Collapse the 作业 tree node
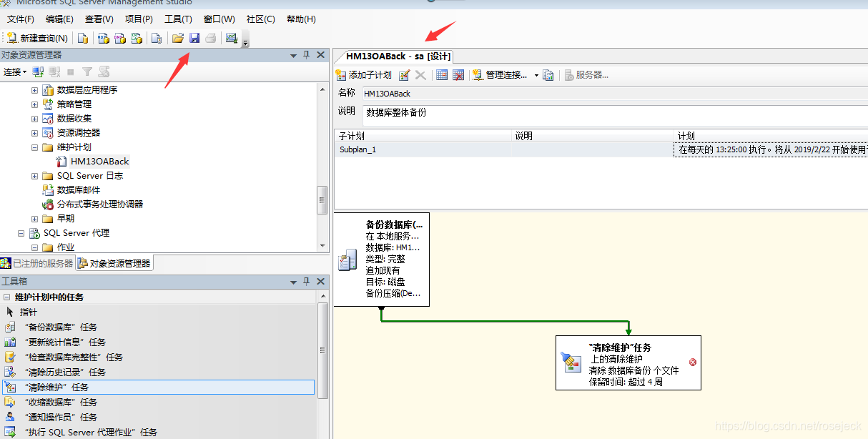The image size is (868, 439). pyautogui.click(x=34, y=247)
